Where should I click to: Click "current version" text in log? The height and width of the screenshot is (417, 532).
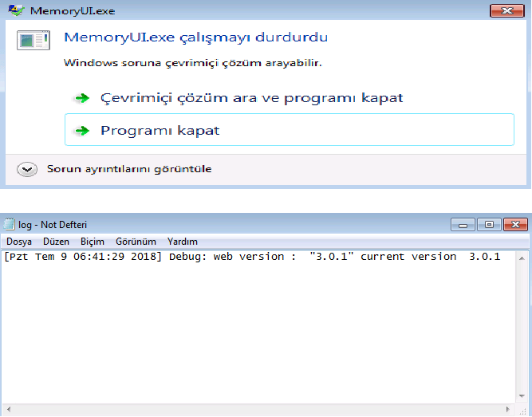pyautogui.click(x=408, y=257)
